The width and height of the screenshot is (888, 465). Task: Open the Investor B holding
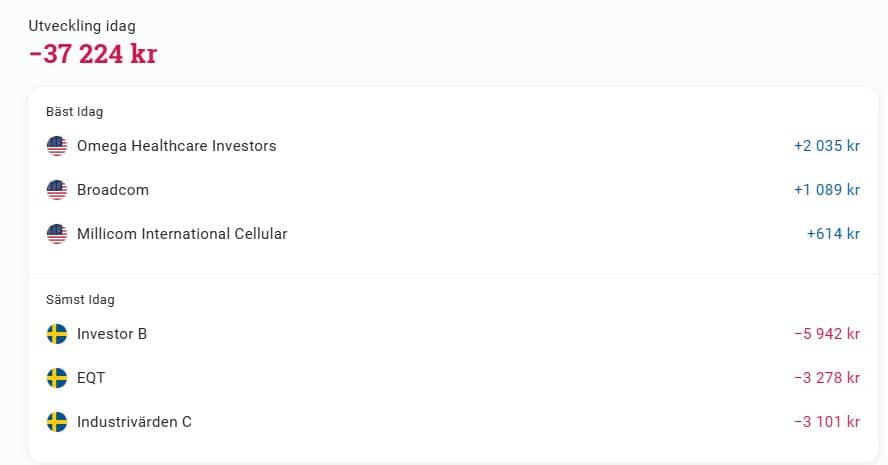112,334
